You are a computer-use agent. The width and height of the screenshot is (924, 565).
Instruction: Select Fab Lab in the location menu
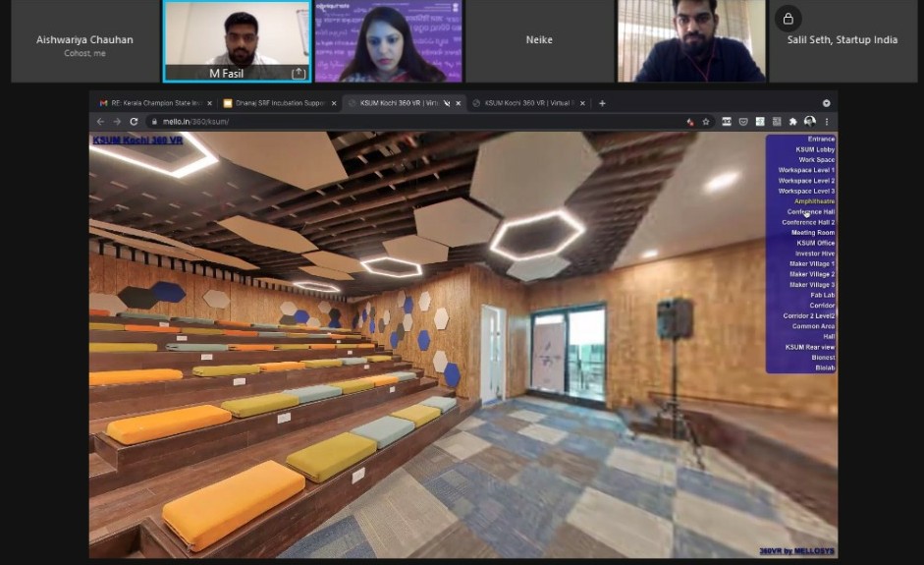coord(822,295)
